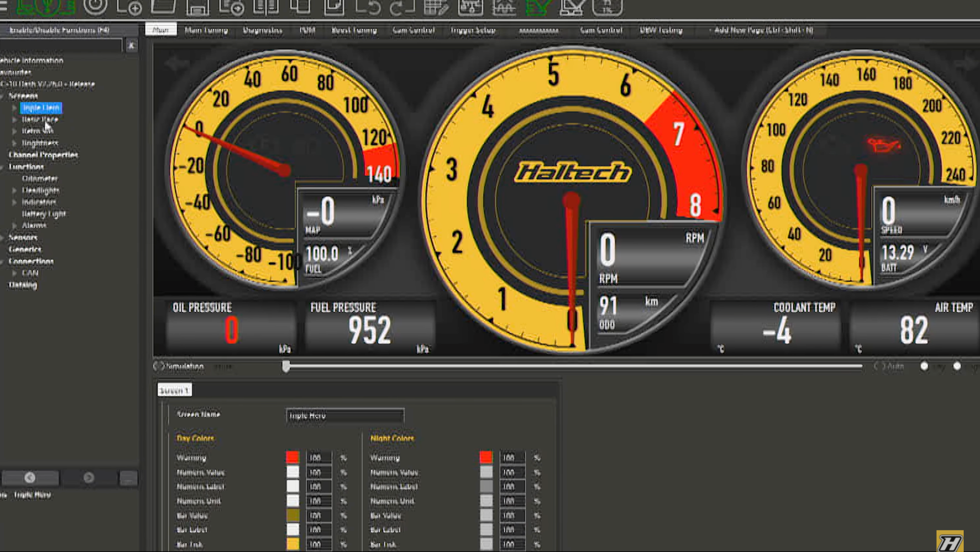Select the green waveform/chart toolbar icon

[x=536, y=7]
